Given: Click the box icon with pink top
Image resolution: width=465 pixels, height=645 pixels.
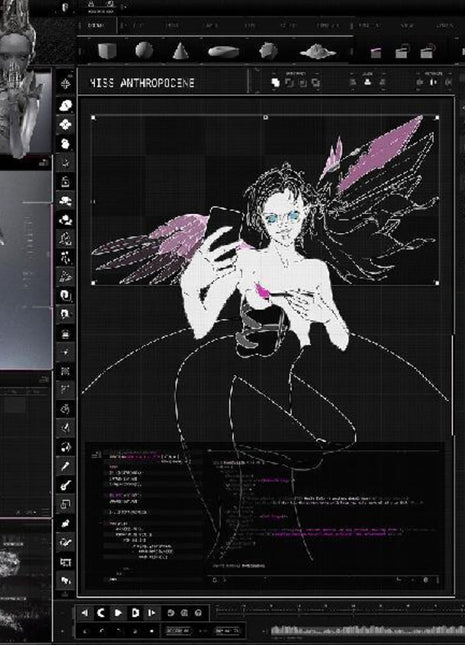Looking at the screenshot, I should point(376,52).
